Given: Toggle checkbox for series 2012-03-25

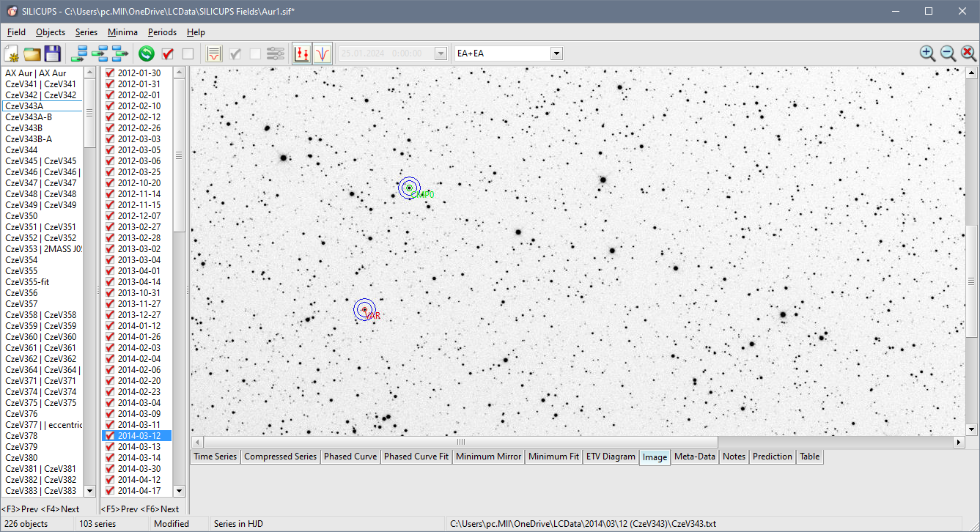Looking at the screenshot, I should (110, 172).
